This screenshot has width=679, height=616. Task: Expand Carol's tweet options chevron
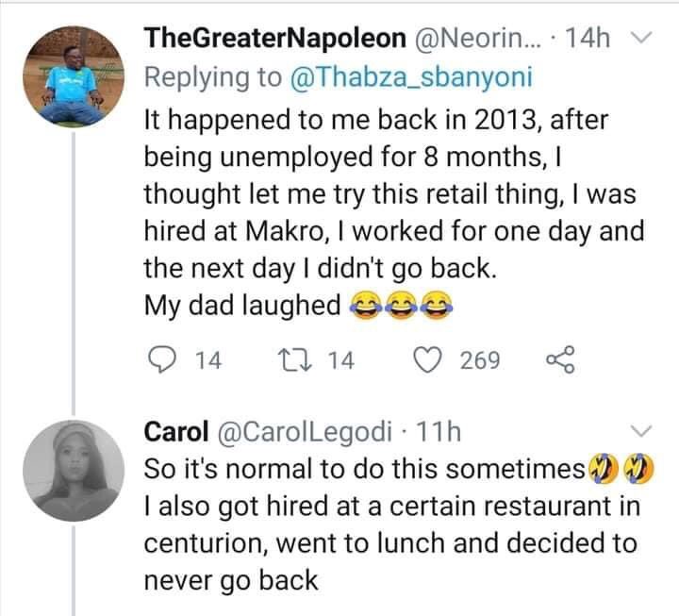point(641,431)
